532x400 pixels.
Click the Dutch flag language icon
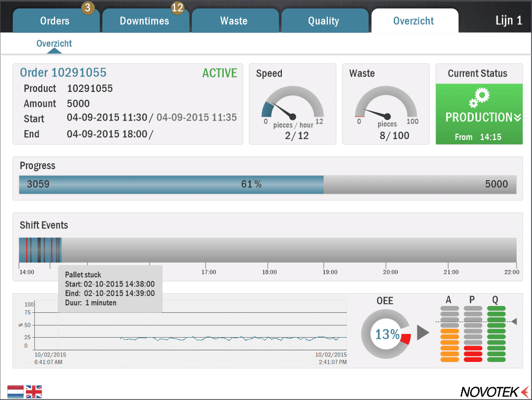click(x=15, y=392)
